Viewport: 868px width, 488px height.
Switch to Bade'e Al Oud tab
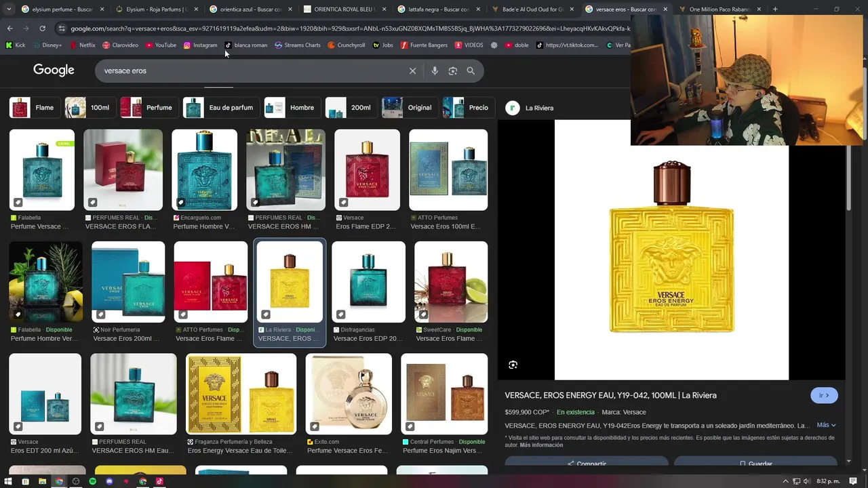pos(534,9)
